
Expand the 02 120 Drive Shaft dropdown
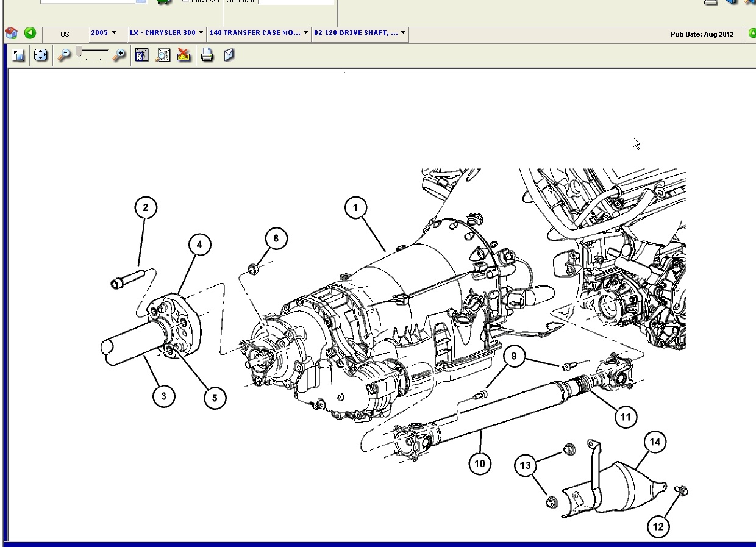point(360,33)
